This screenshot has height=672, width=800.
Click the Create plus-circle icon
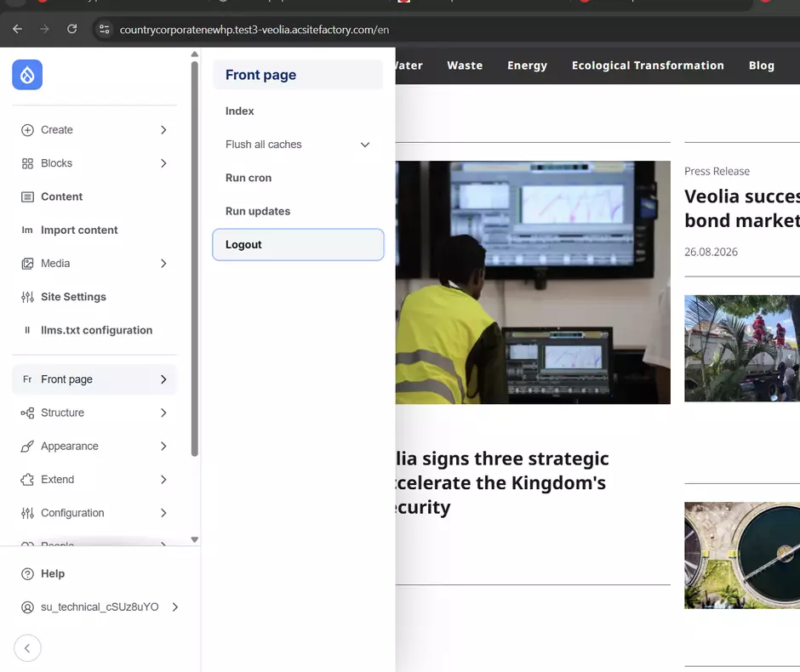27,130
